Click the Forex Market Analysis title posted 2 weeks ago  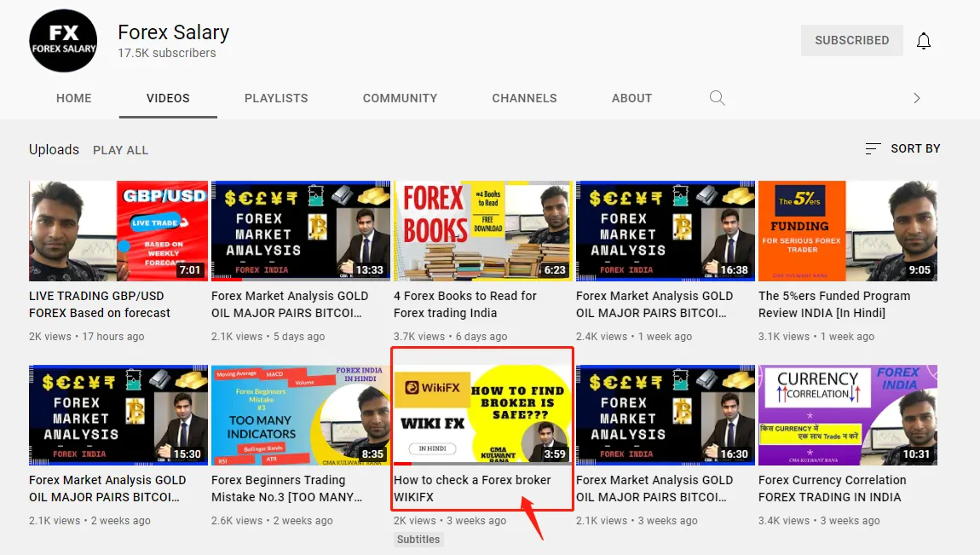tap(107, 489)
